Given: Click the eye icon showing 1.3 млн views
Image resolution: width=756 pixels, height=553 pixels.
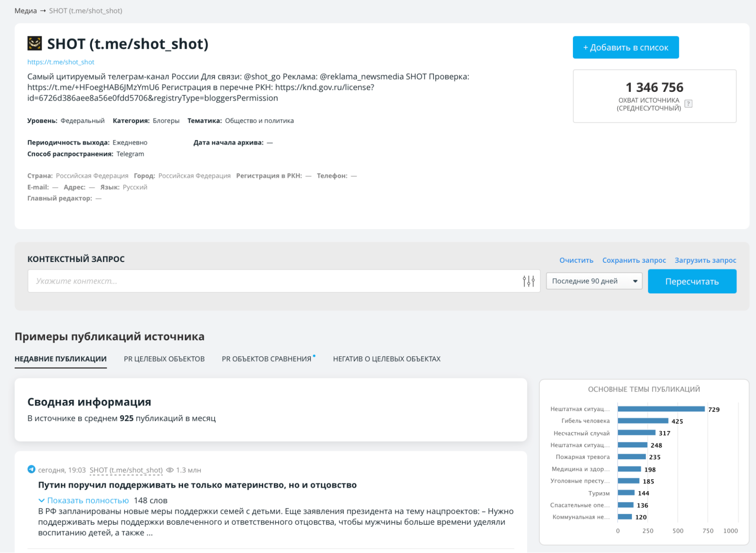Looking at the screenshot, I should click(170, 470).
